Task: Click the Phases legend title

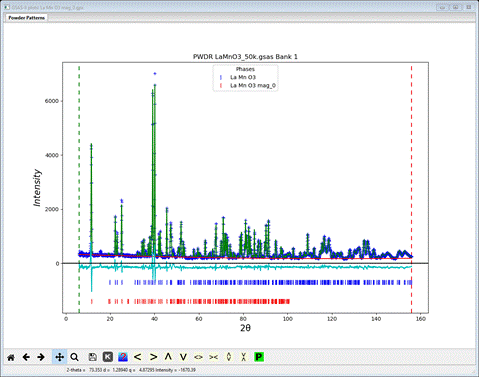Action: [x=245, y=69]
